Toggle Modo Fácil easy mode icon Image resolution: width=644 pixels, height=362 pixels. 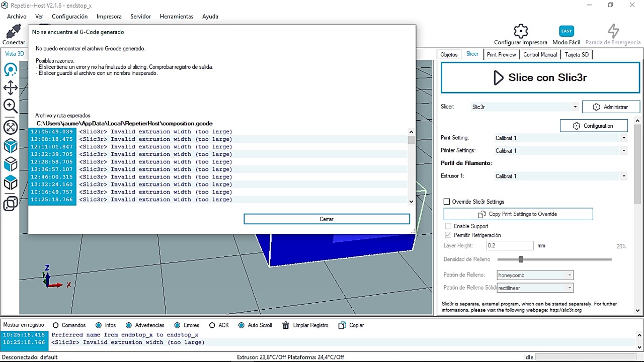(567, 31)
